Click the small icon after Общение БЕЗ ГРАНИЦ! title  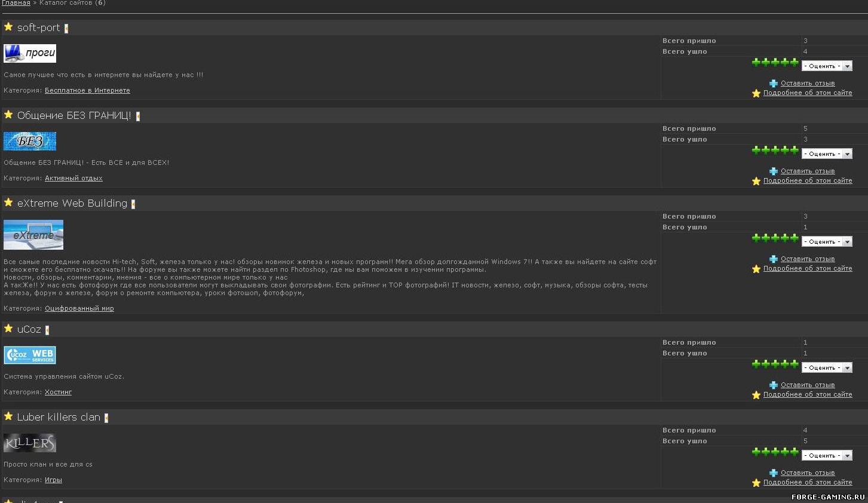[x=138, y=116]
